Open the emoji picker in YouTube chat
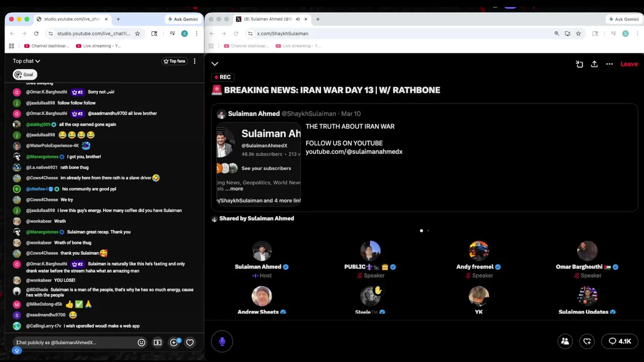This screenshot has height=362, width=644. [x=141, y=342]
